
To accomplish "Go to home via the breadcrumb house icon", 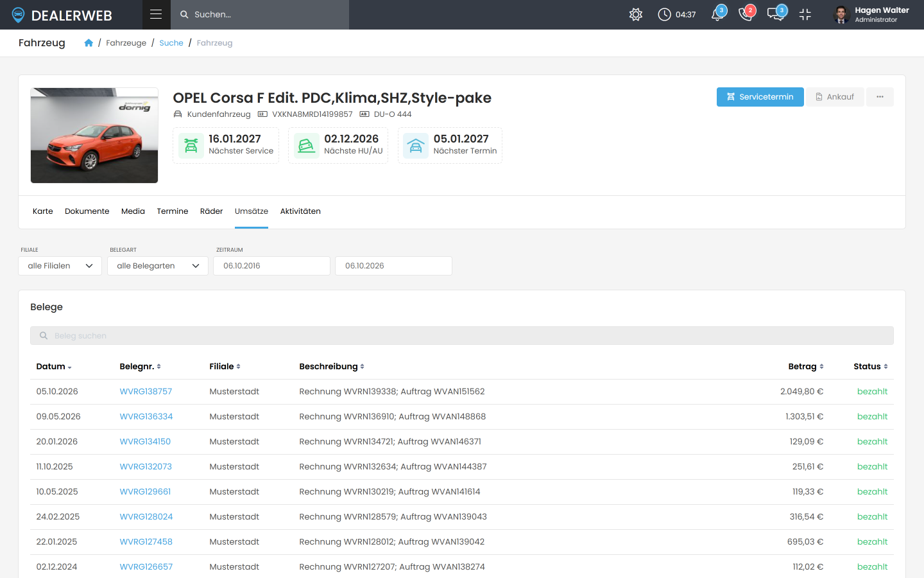I will (89, 43).
